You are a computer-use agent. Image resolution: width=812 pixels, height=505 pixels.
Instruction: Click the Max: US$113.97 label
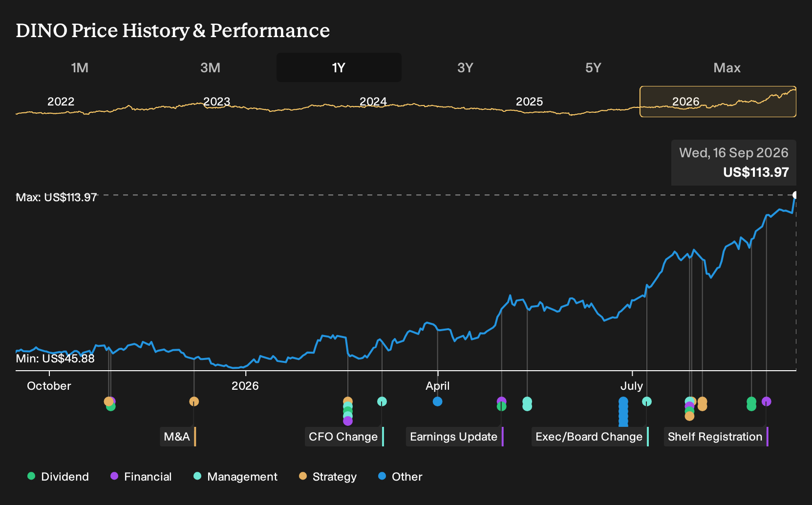[57, 197]
